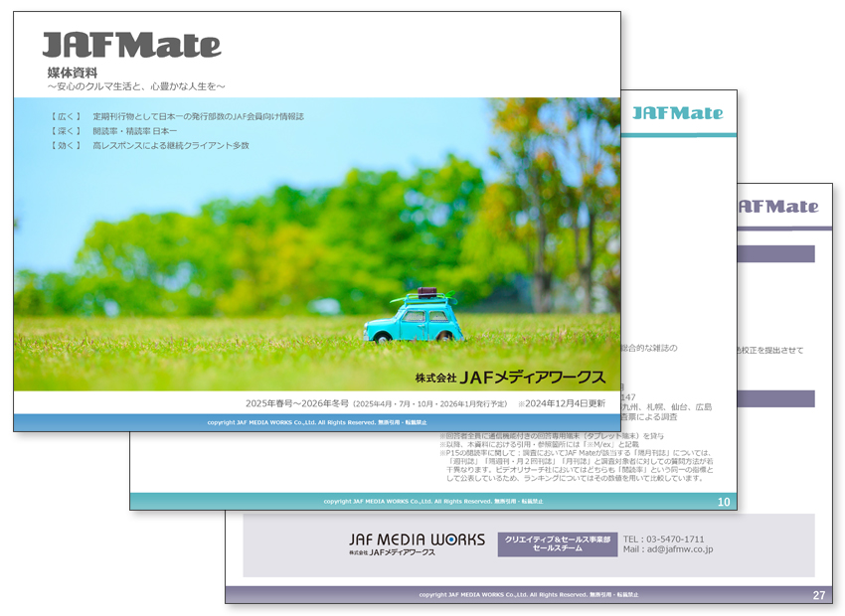
Task: Click the Mail : ad@jafmw.co.jp address
Action: [x=668, y=549]
